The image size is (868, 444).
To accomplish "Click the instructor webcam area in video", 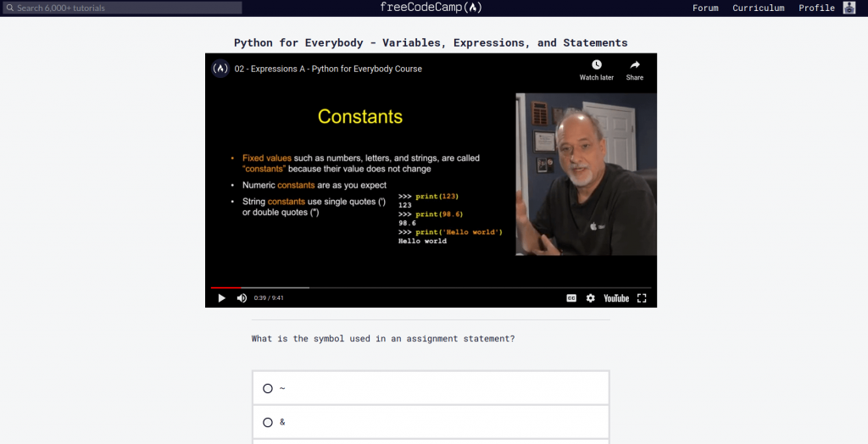I will click(587, 175).
